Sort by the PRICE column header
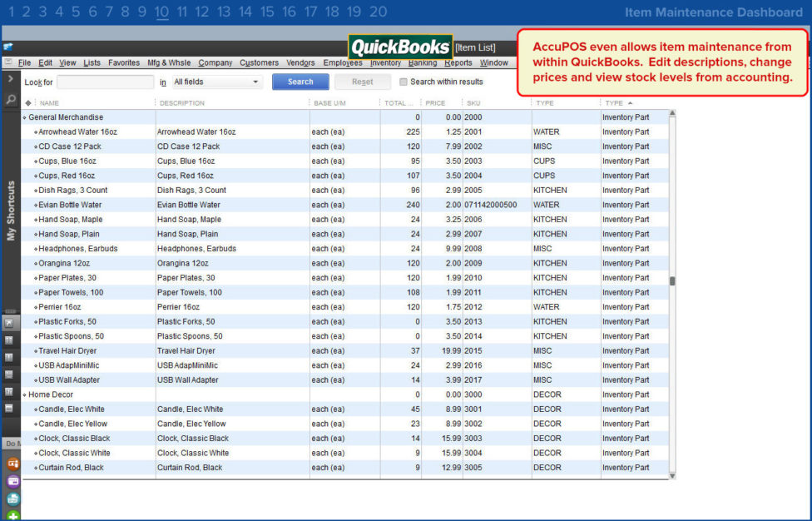Screen dimensions: 812x521 tap(435, 103)
